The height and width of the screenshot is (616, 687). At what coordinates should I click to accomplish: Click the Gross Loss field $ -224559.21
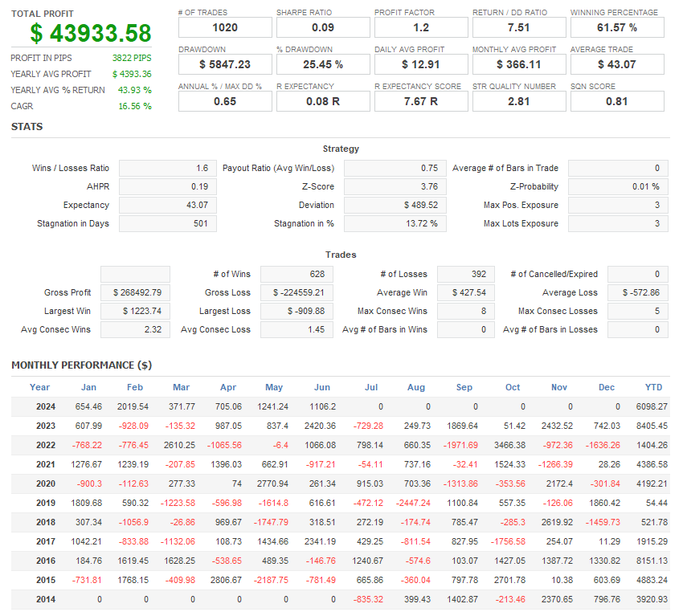pyautogui.click(x=296, y=292)
